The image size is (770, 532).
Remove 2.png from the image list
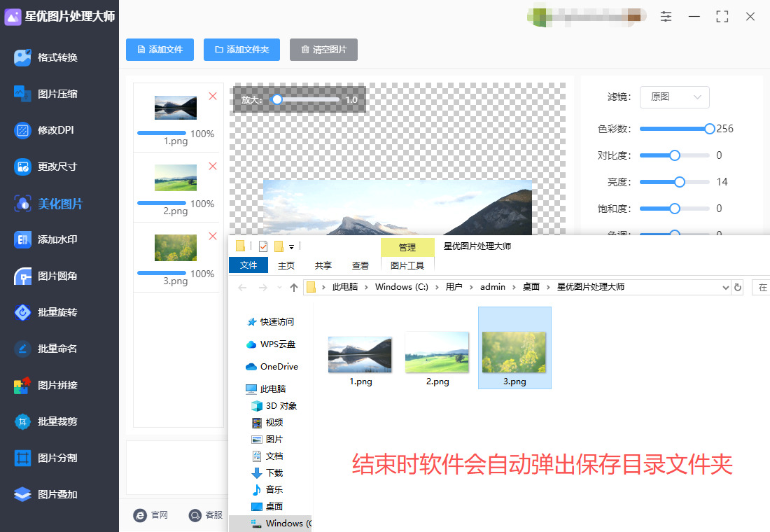tap(213, 166)
